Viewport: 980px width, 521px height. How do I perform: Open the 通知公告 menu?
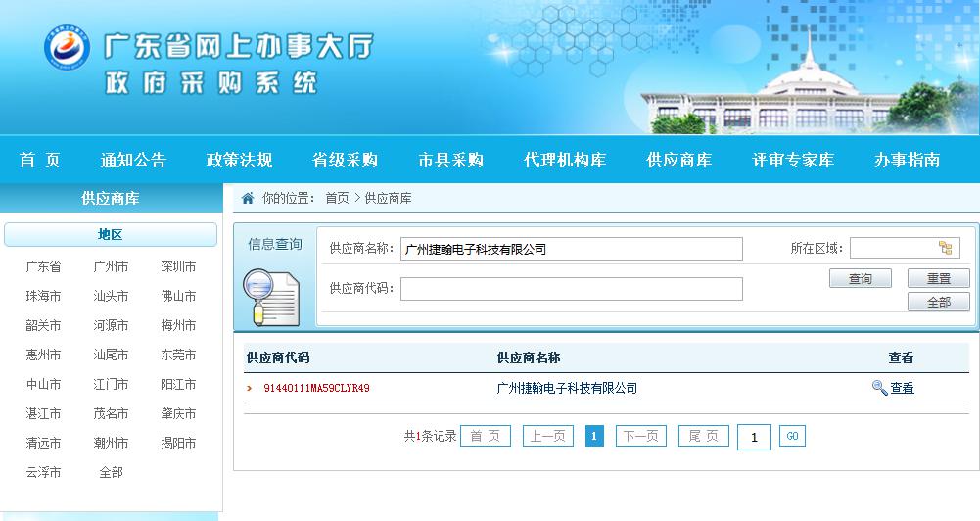(133, 161)
